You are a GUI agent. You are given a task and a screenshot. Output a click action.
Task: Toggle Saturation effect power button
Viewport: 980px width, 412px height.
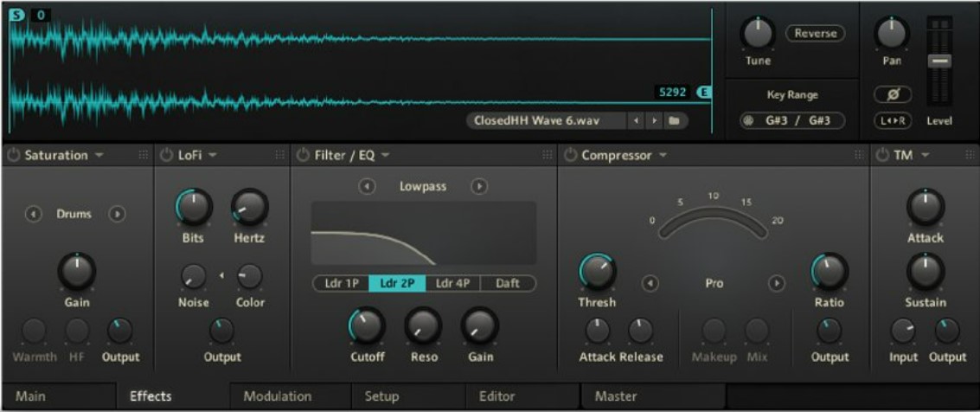[x=13, y=156]
